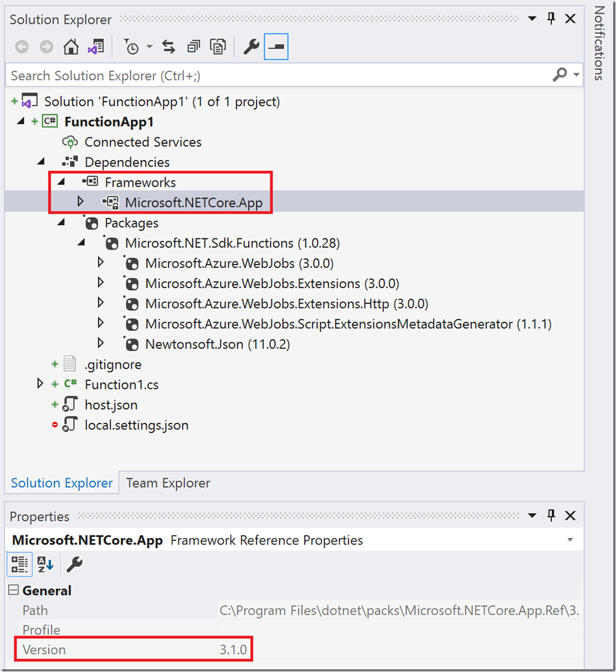Image resolution: width=616 pixels, height=672 pixels.
Task: Open the Properties object selector dropdown
Action: 570,540
